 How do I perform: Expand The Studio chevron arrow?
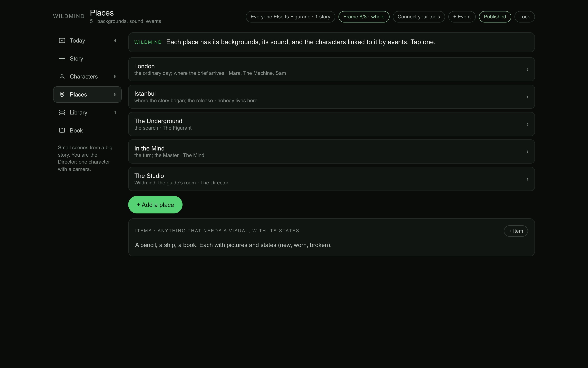pyautogui.click(x=527, y=179)
